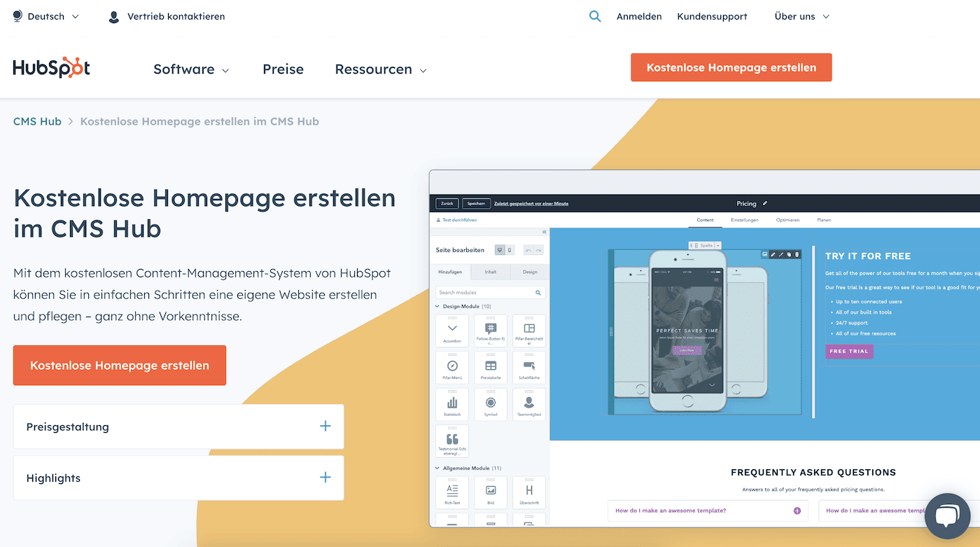Open the Spalte column dropdown arrow

click(x=717, y=246)
